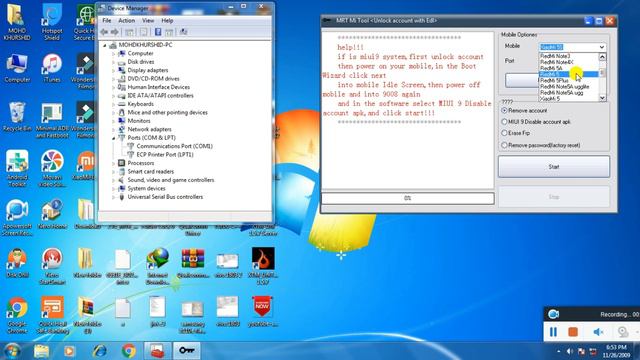Pause the screen recording

(x=553, y=332)
